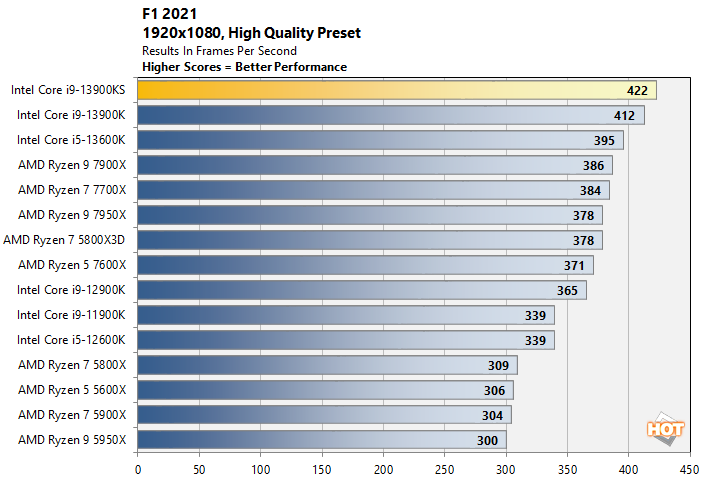The image size is (708, 480).
Task: Click the 100 axis tick label
Action: pyautogui.click(x=261, y=470)
